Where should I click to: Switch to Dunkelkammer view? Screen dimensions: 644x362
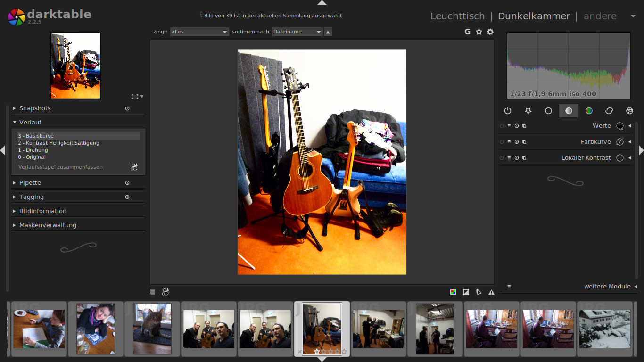pos(534,16)
